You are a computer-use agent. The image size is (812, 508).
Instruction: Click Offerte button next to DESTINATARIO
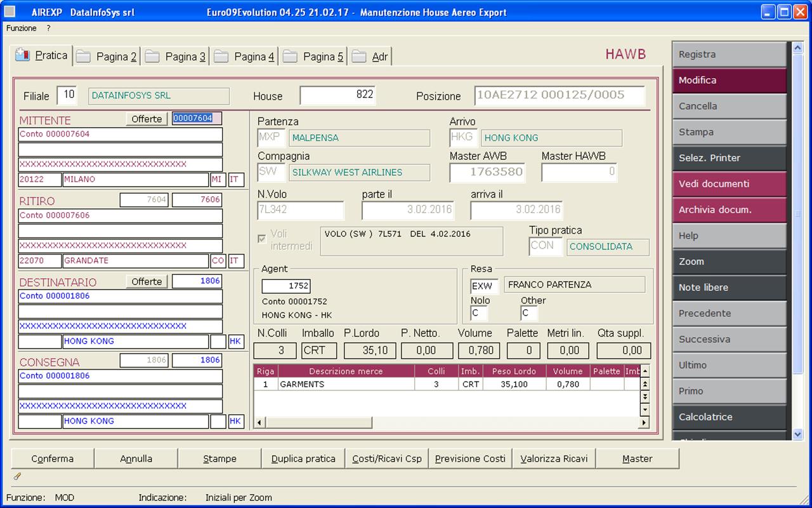[x=147, y=281]
